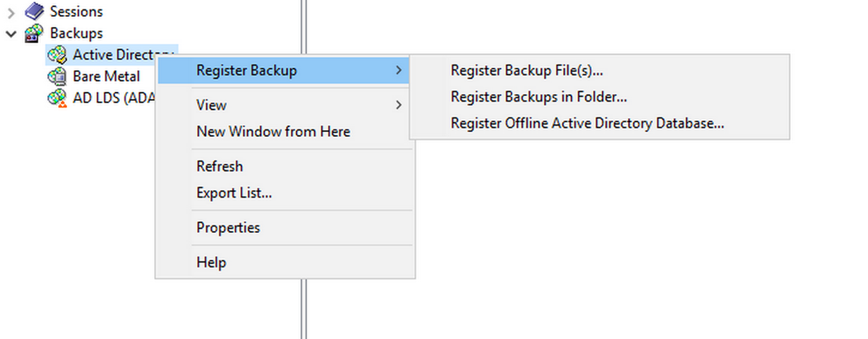The width and height of the screenshot is (868, 339).
Task: Click the Backups node icon
Action: click(x=34, y=33)
